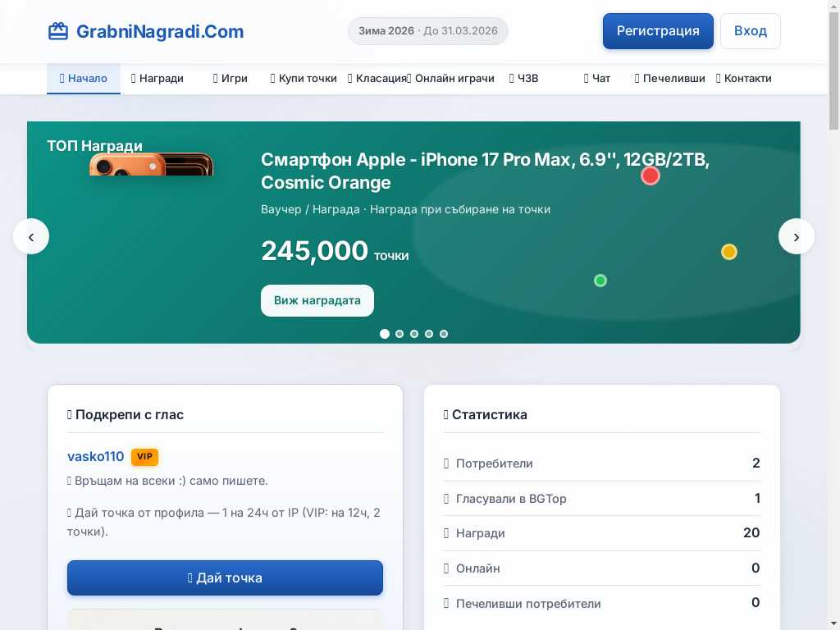Click the Виж наградата button
The height and width of the screenshot is (630, 840).
[x=317, y=300]
